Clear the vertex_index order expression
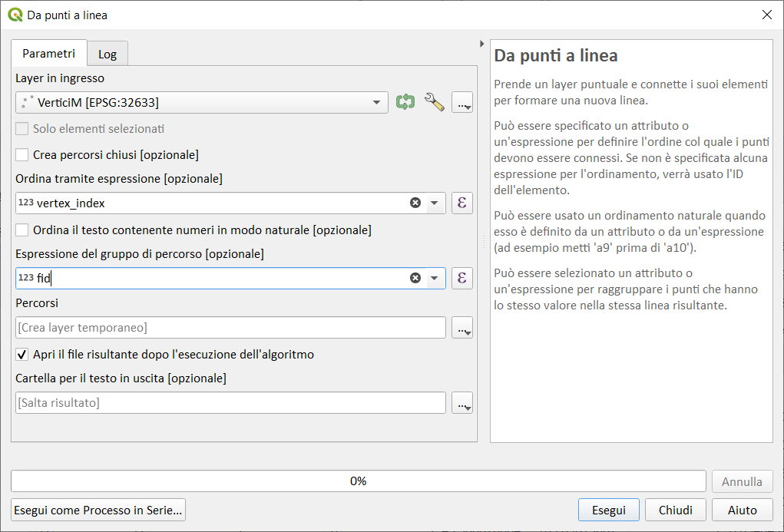 (x=415, y=203)
